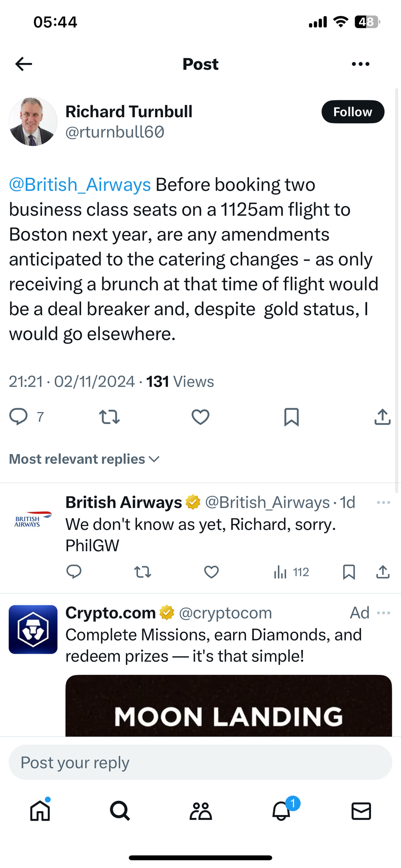Like the British Airways reply
This screenshot has height=868, width=401.
tap(211, 572)
